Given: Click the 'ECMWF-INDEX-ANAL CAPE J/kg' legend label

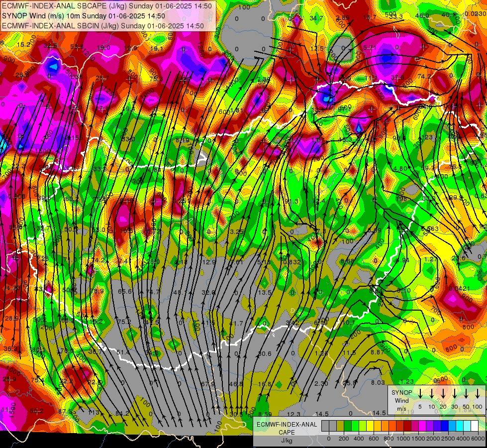Looking at the screenshot, I should (x=287, y=432).
